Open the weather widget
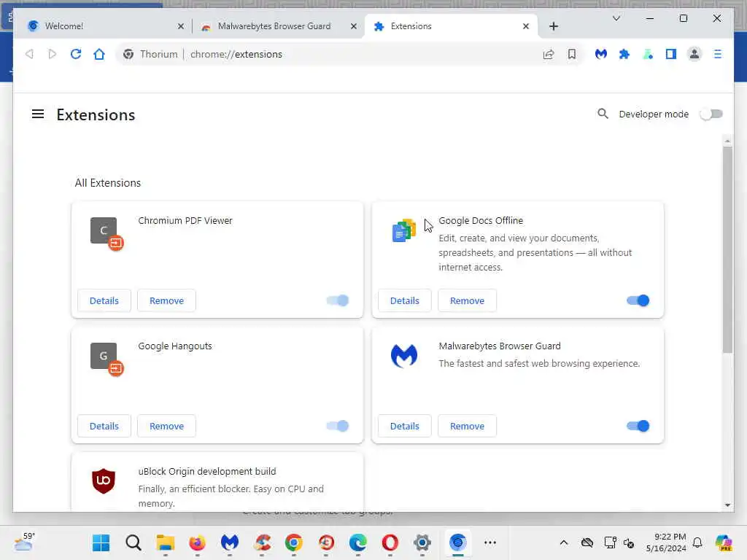The width and height of the screenshot is (747, 560). point(24,542)
